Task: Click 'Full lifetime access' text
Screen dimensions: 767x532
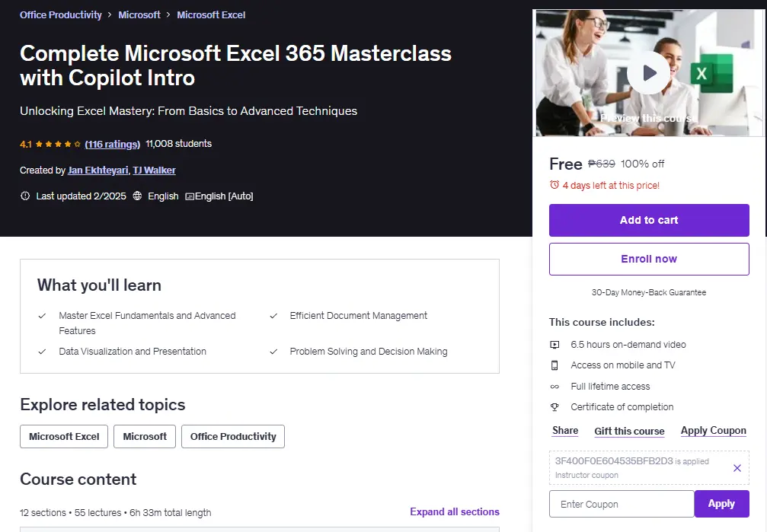Action: coord(610,387)
